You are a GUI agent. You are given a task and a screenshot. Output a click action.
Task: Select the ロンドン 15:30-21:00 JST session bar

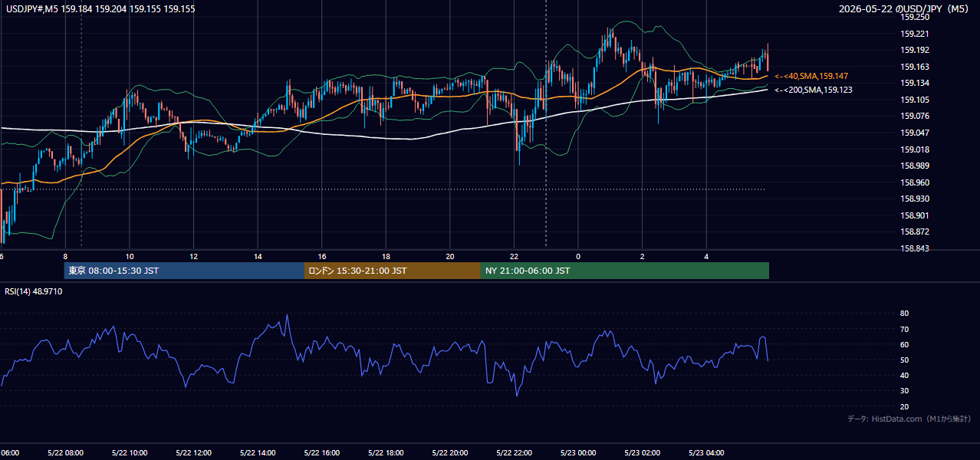click(393, 271)
